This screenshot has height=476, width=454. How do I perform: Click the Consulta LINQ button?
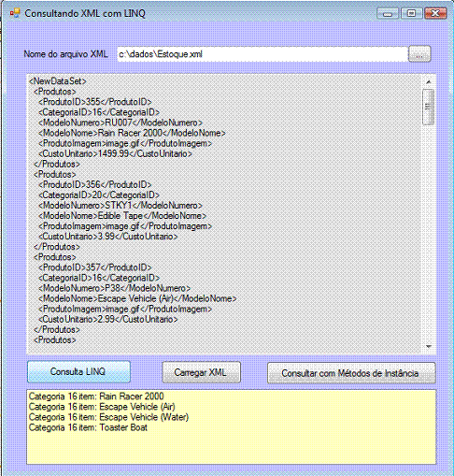click(x=78, y=371)
